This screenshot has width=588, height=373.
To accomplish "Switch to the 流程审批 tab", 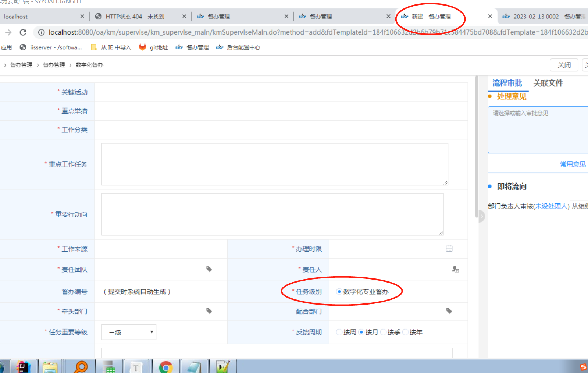I will [x=507, y=83].
